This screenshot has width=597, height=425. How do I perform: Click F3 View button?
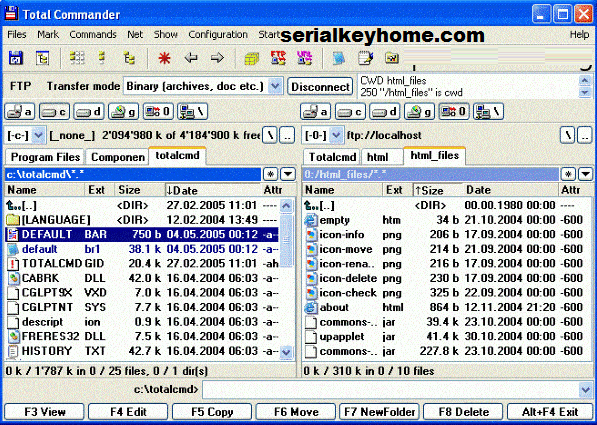click(45, 412)
